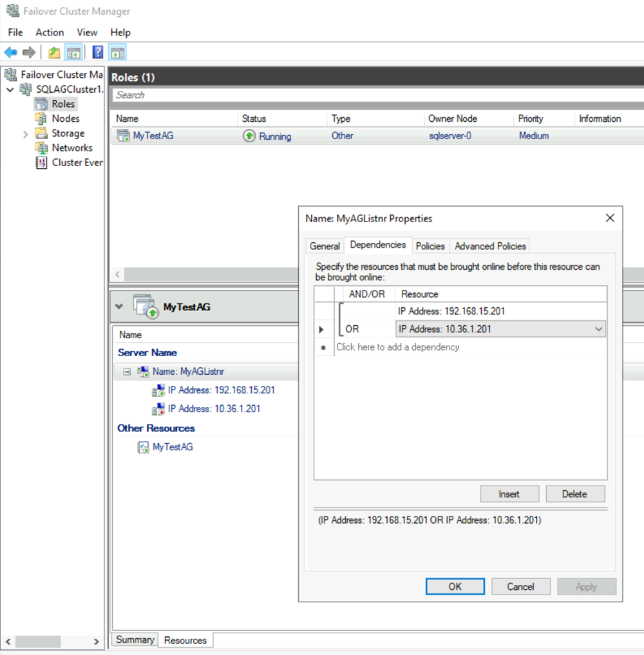Image resolution: width=644 pixels, height=655 pixels.
Task: Click the MyAGListnr network name icon
Action: click(143, 372)
